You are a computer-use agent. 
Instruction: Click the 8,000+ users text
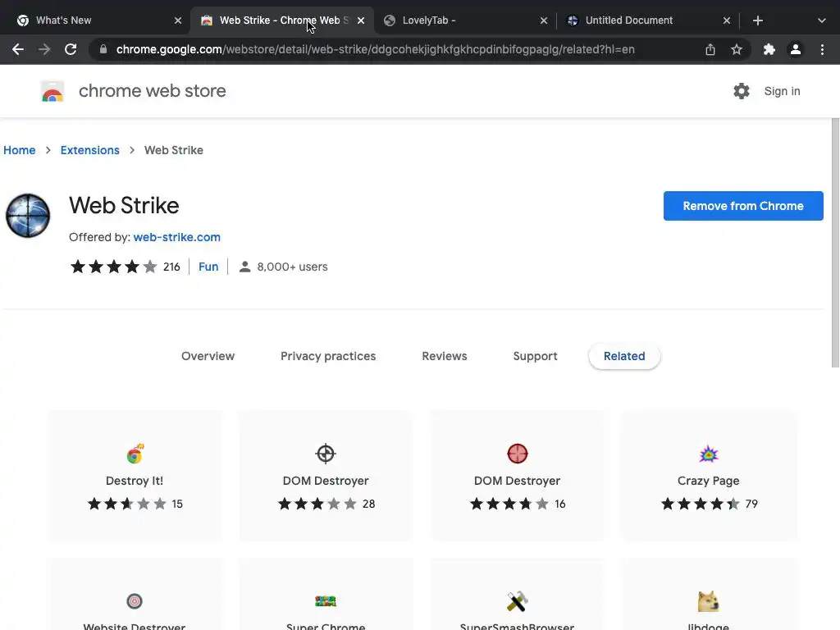(292, 267)
